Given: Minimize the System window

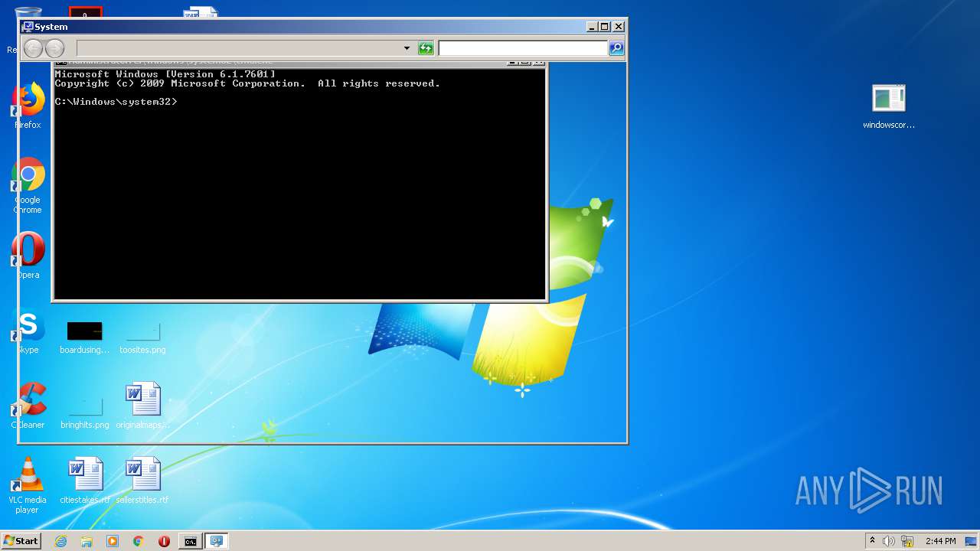Looking at the screenshot, I should (x=592, y=27).
